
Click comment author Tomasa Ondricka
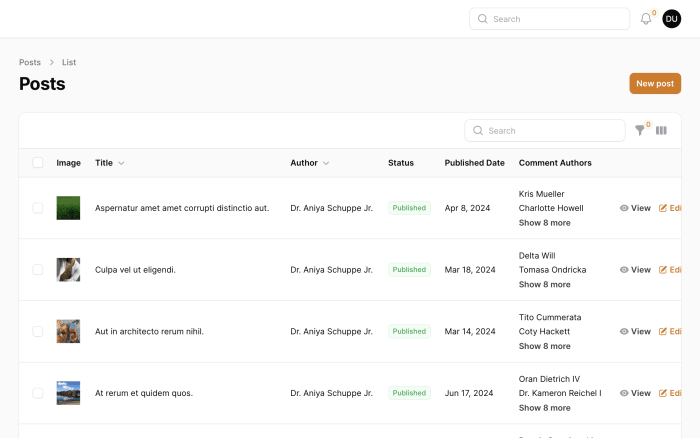(x=552, y=270)
